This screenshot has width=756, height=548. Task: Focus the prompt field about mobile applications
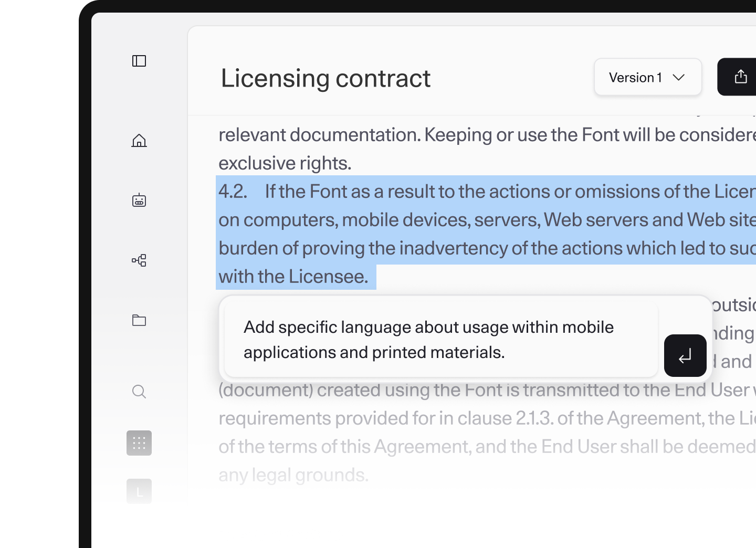tap(441, 340)
